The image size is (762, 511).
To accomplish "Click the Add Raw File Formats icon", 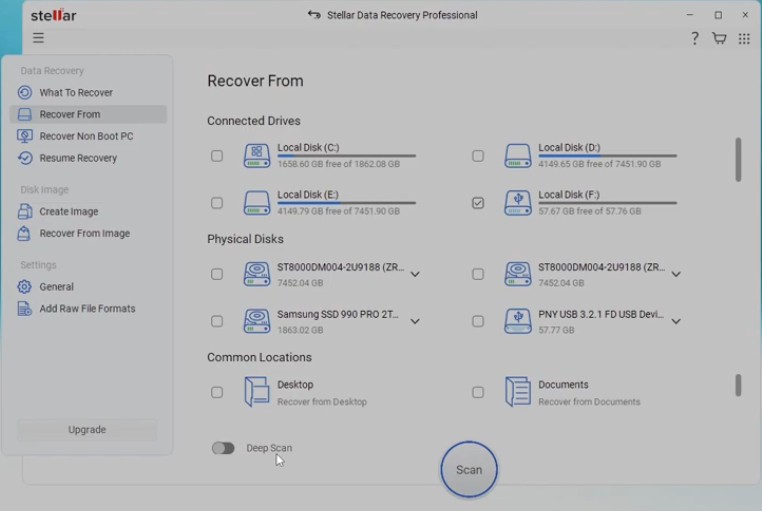I will tap(24, 308).
